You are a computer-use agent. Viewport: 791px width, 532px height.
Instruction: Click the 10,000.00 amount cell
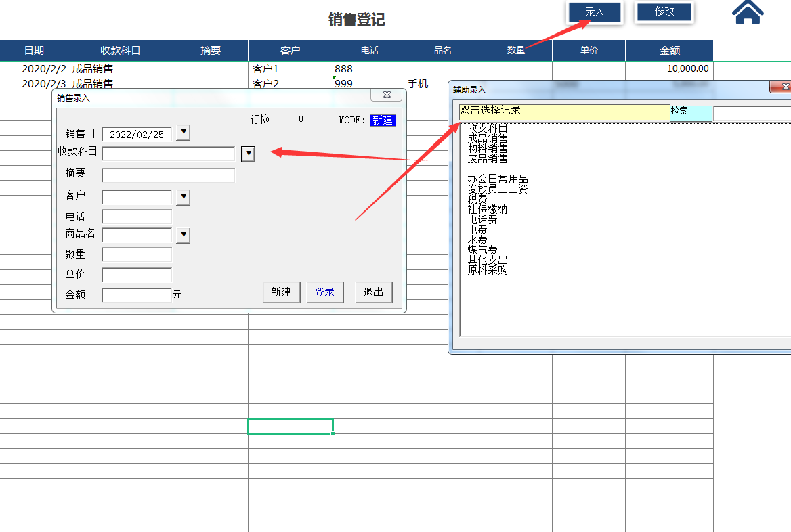coord(669,68)
